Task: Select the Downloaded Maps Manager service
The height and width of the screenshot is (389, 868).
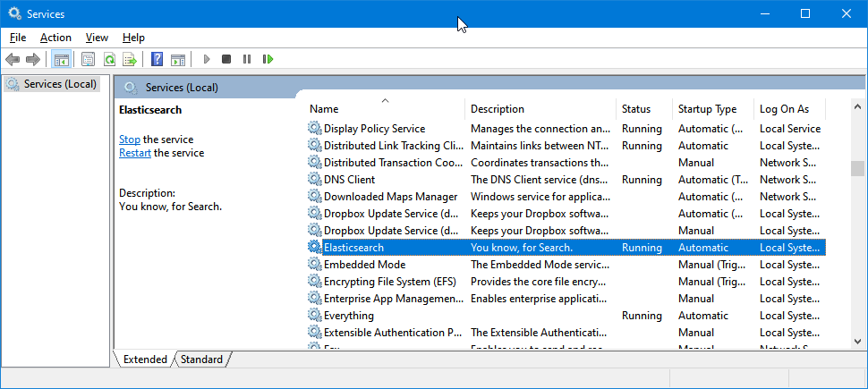Action: (x=391, y=197)
